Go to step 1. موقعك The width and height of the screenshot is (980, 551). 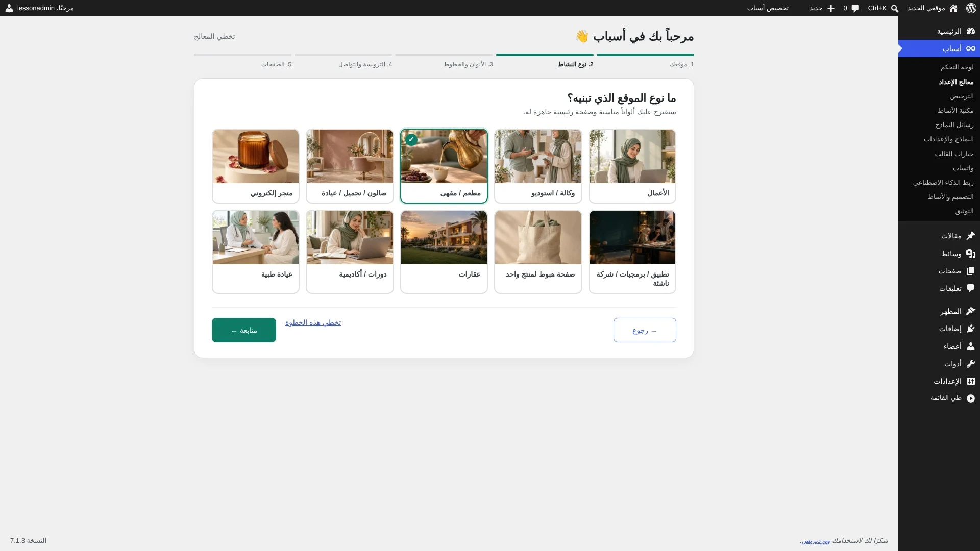(x=645, y=61)
